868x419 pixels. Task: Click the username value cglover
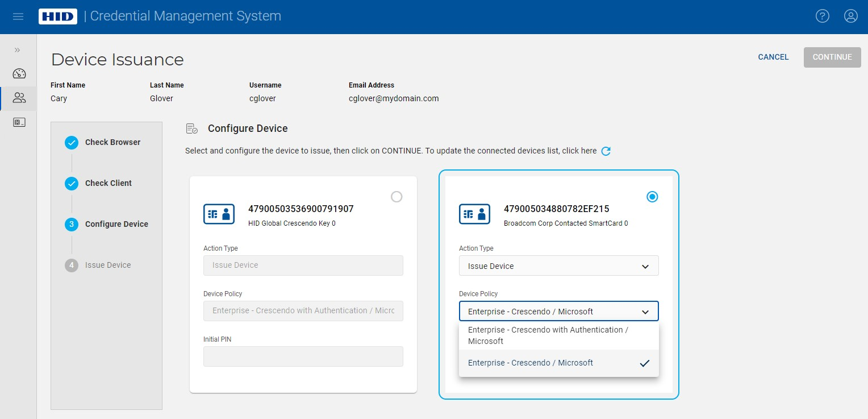tap(262, 98)
